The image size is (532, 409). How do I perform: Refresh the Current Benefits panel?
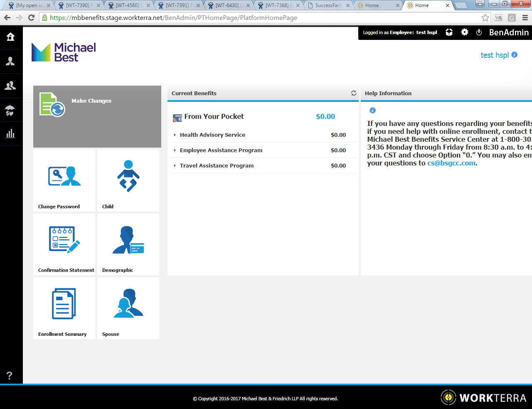tap(354, 93)
